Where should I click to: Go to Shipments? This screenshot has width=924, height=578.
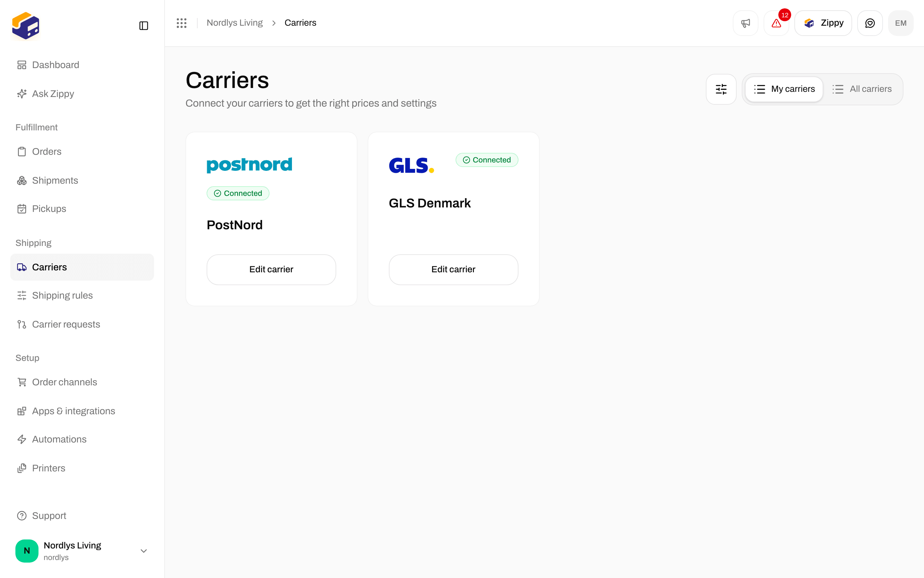coord(82,180)
